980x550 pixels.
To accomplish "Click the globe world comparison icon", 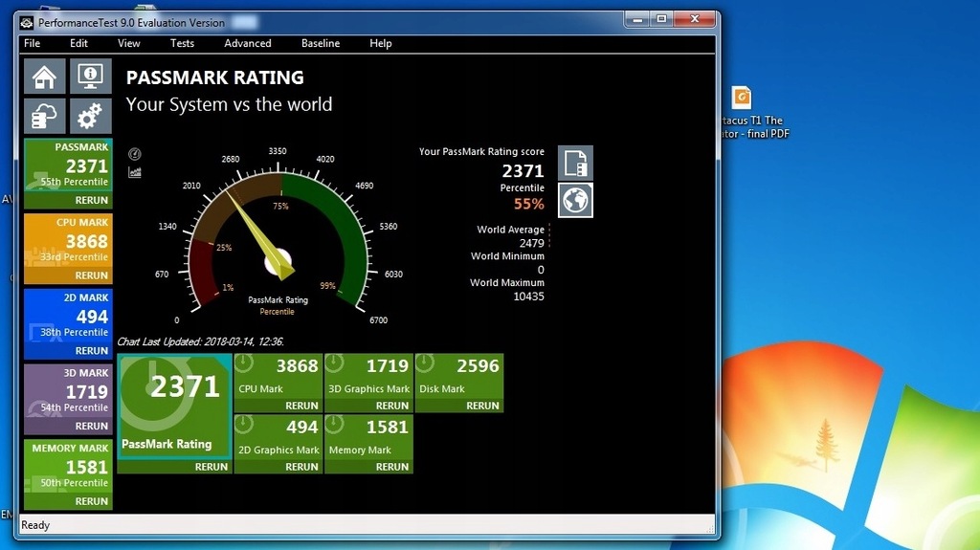I will click(575, 200).
